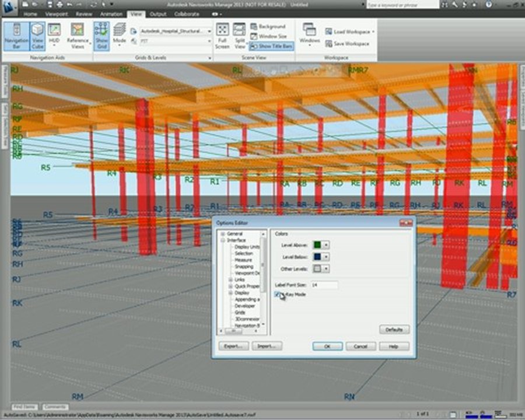The width and height of the screenshot is (525, 420).
Task: Expand the Links node in options tree
Action: pyautogui.click(x=230, y=279)
